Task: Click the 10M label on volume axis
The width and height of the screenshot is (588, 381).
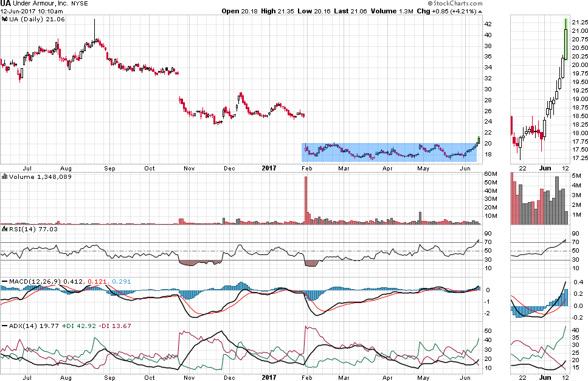Action: pos(491,216)
